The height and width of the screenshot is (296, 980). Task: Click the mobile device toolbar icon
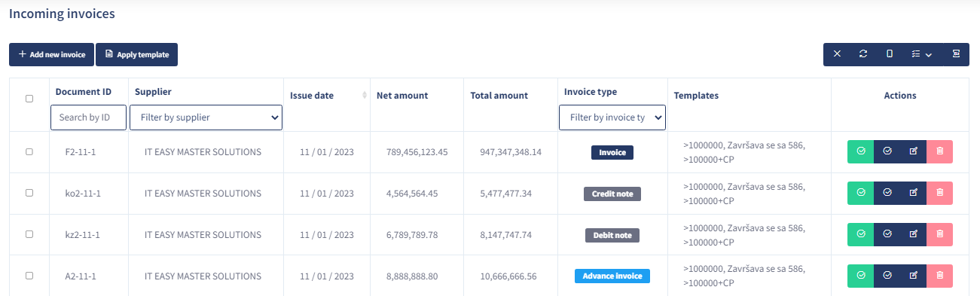pos(890,54)
